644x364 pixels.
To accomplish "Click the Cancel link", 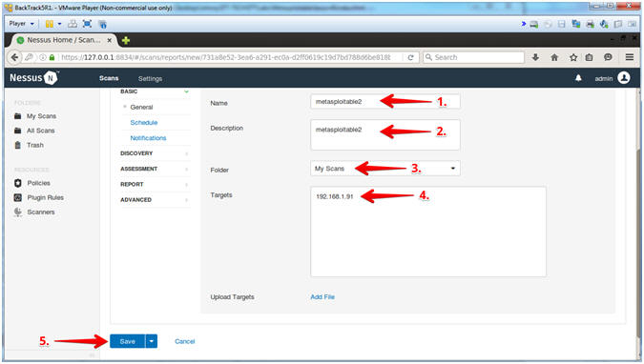I will pos(184,341).
